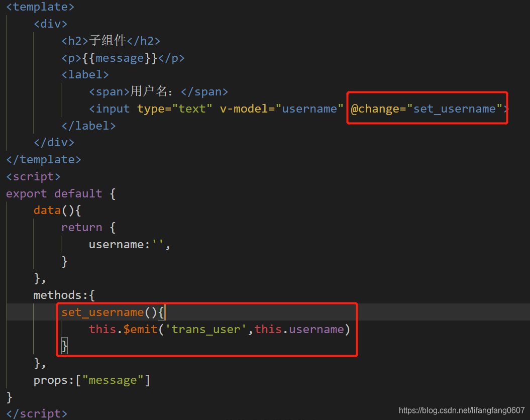This screenshot has width=530, height=420.
Task: Place cursor in the h2 子组件 heading line
Action: click(x=111, y=41)
